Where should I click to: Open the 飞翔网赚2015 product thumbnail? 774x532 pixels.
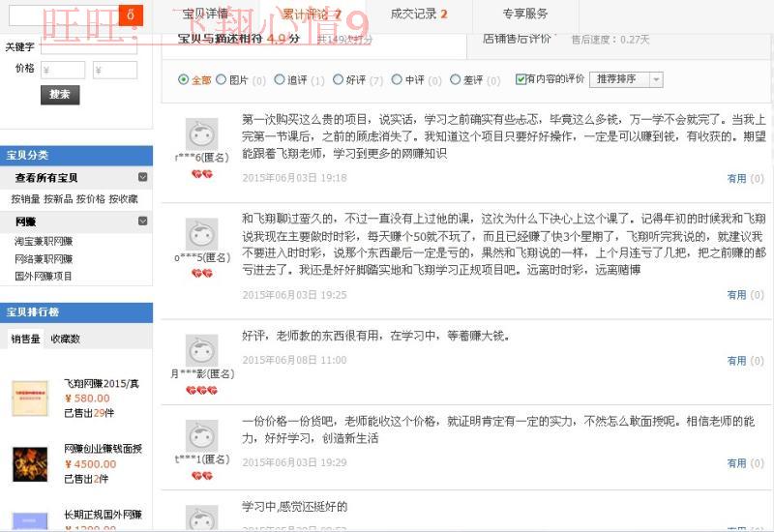coord(30,397)
